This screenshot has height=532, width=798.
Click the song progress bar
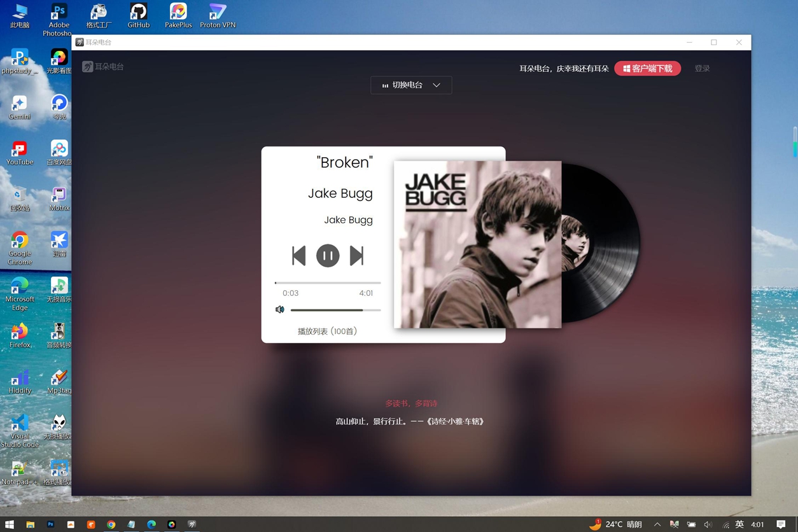(x=328, y=283)
